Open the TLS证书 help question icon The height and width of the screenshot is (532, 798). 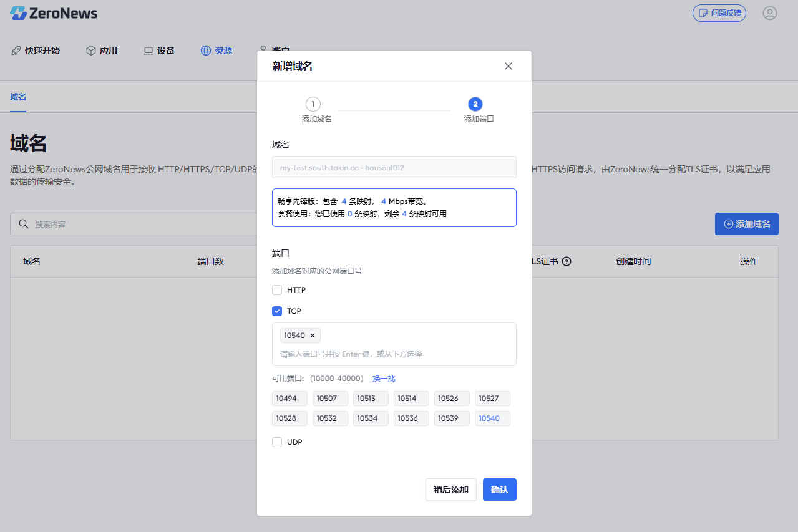pyautogui.click(x=566, y=261)
